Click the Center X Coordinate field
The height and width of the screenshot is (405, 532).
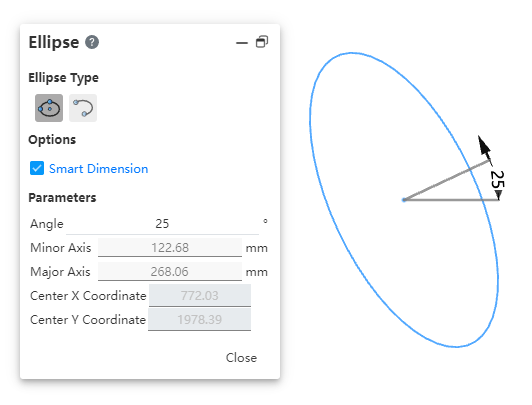[200, 295]
